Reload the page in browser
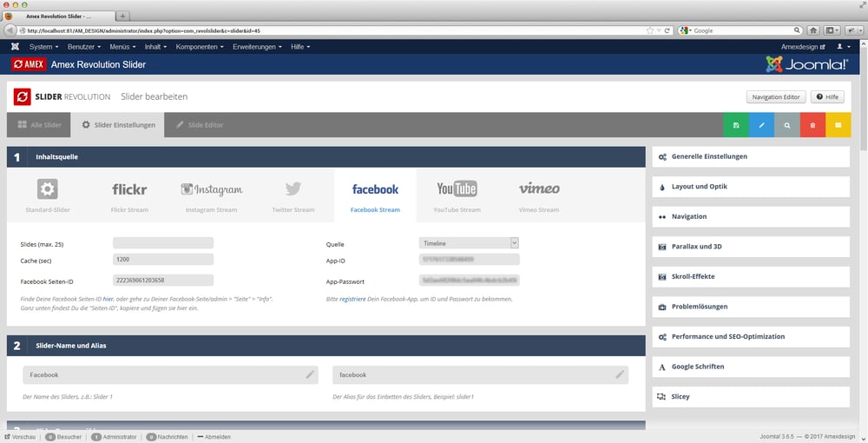 click(667, 30)
